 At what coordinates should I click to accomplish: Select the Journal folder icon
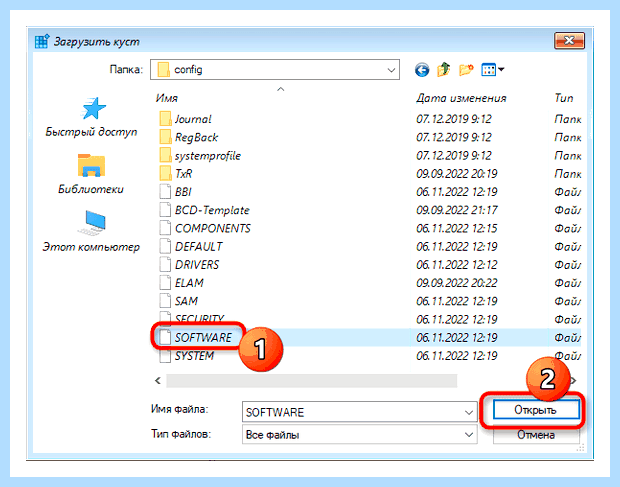[x=165, y=119]
